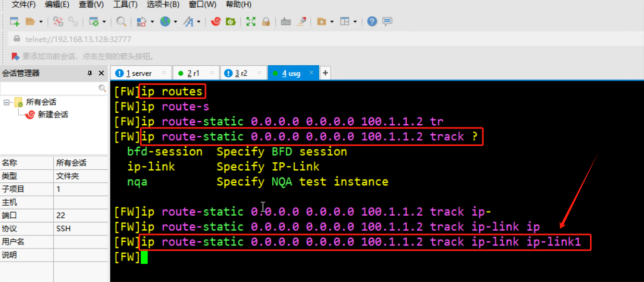644x282 pixels.
Task: Click the layout panes toolbar icon
Action: click(x=345, y=21)
